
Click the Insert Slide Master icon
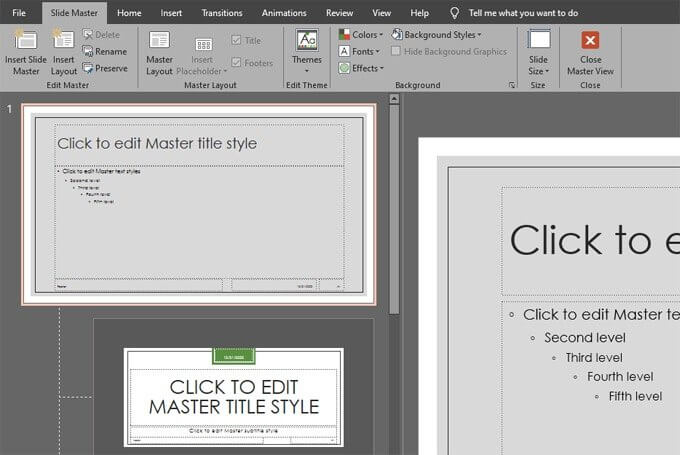coord(24,40)
